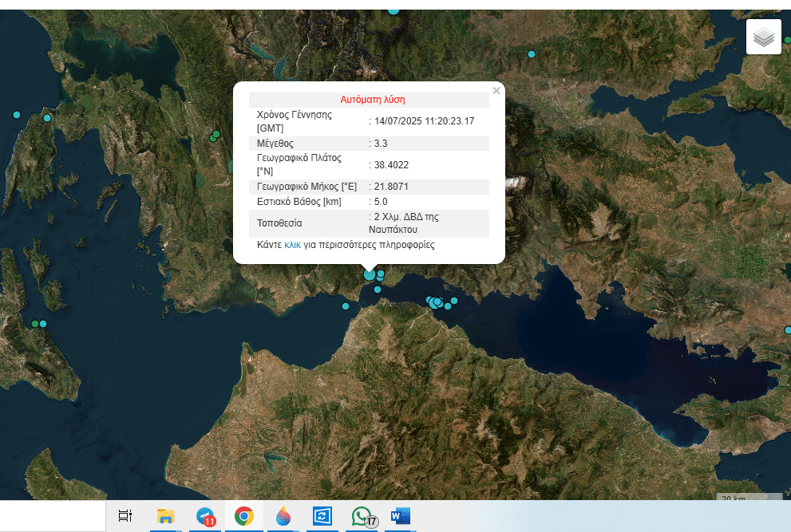
Task: Select the lone cyan marker northeast of the popup
Action: click(532, 54)
